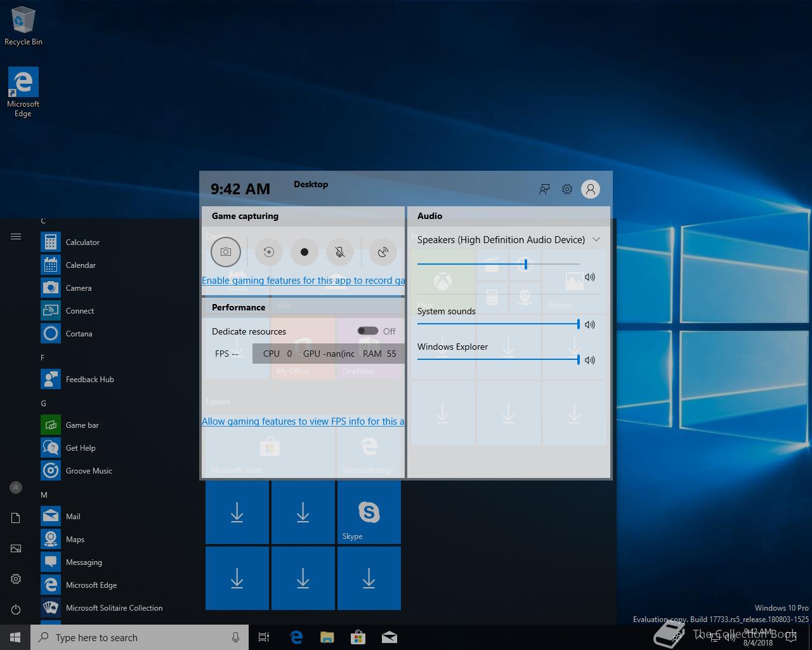Mute Windows Explorer audio

tap(590, 360)
